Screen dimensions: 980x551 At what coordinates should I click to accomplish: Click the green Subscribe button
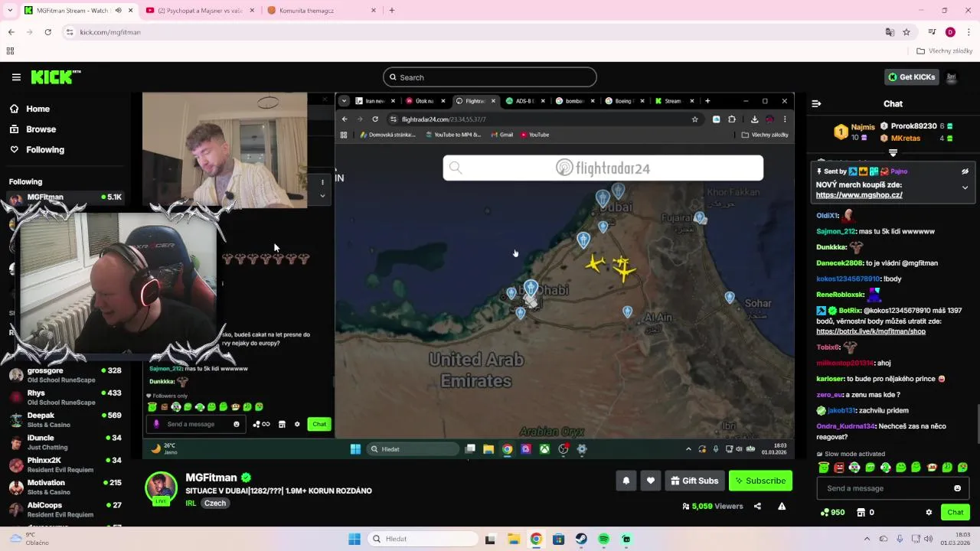point(760,481)
